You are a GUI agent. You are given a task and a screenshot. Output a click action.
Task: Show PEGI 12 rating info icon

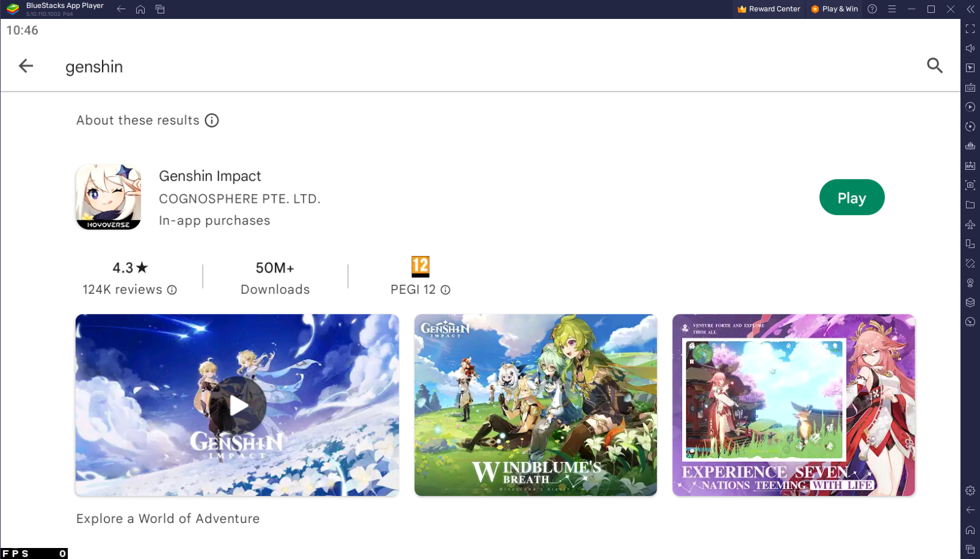(446, 290)
